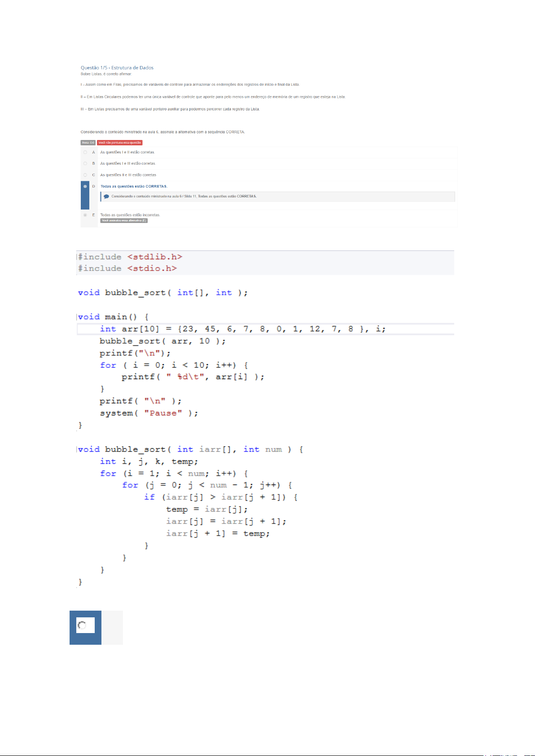
Task: Click text 'As questões II e III estão corretas'
Action: point(128,175)
